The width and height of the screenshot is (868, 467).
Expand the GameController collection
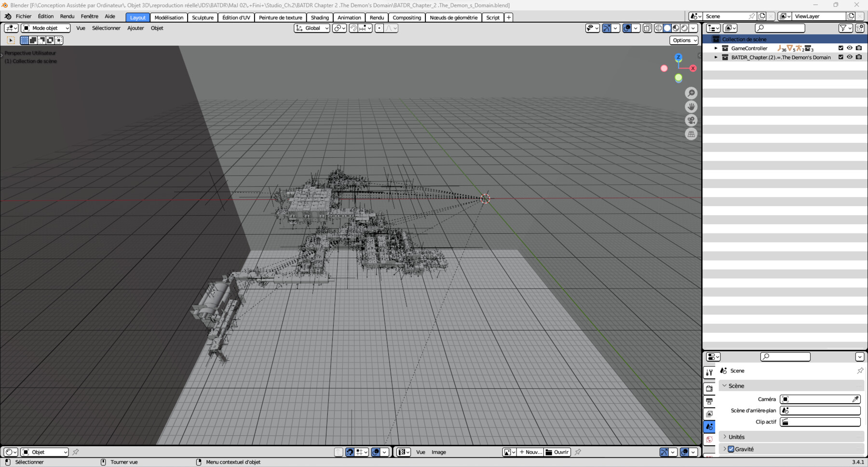click(716, 48)
